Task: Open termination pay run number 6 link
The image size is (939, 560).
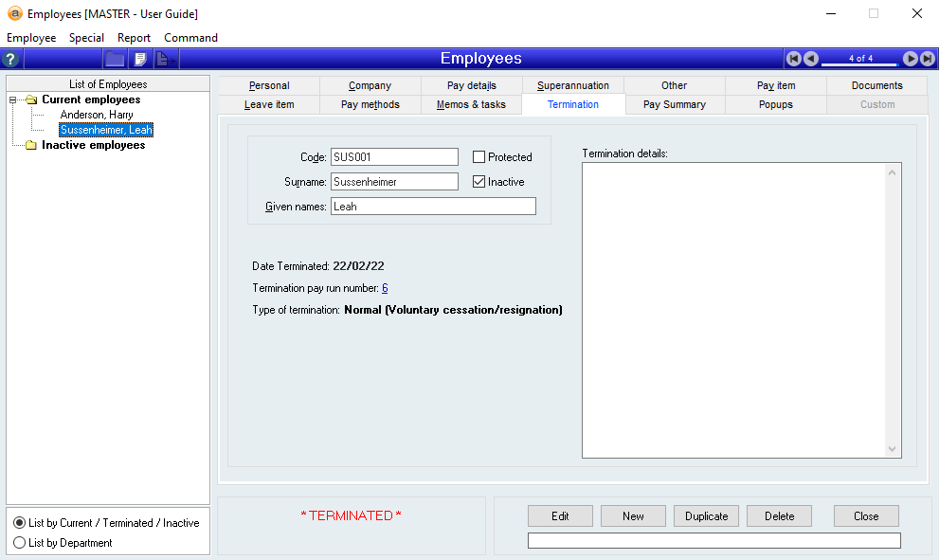Action: pyautogui.click(x=385, y=288)
